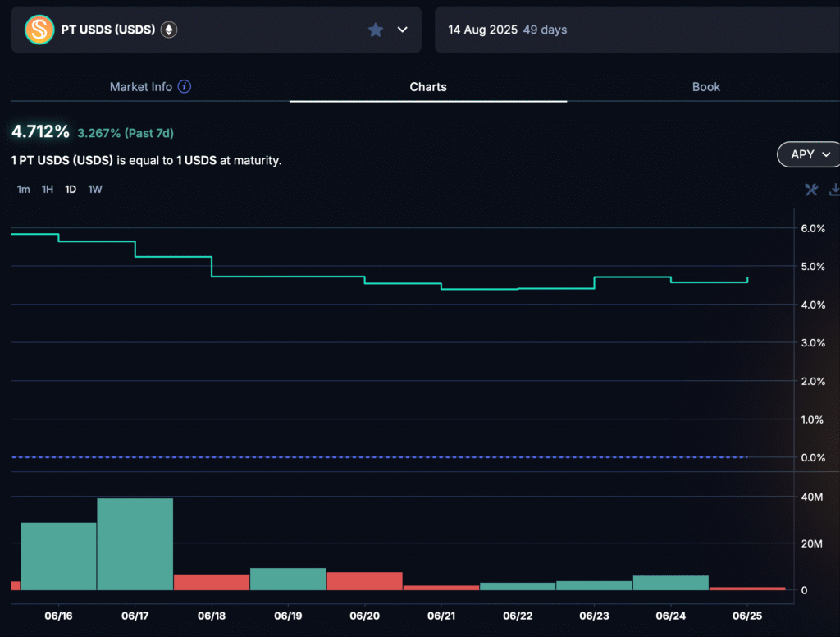Click the 4.0% y-axis label

point(813,305)
